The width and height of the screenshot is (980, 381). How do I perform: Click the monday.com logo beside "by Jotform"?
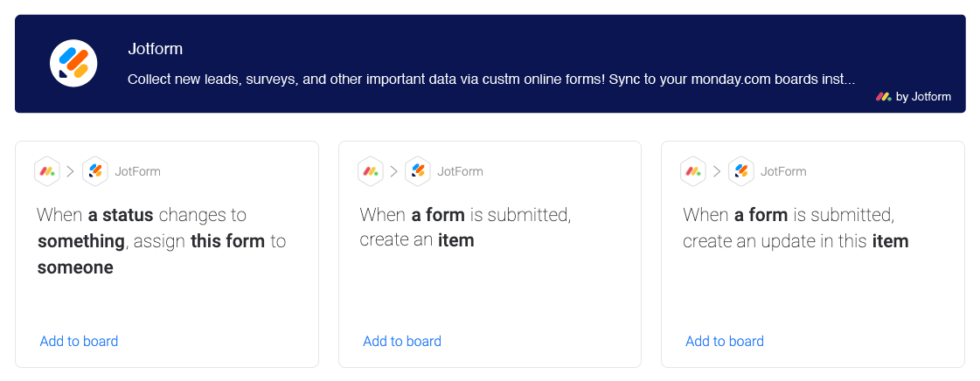coord(883,97)
